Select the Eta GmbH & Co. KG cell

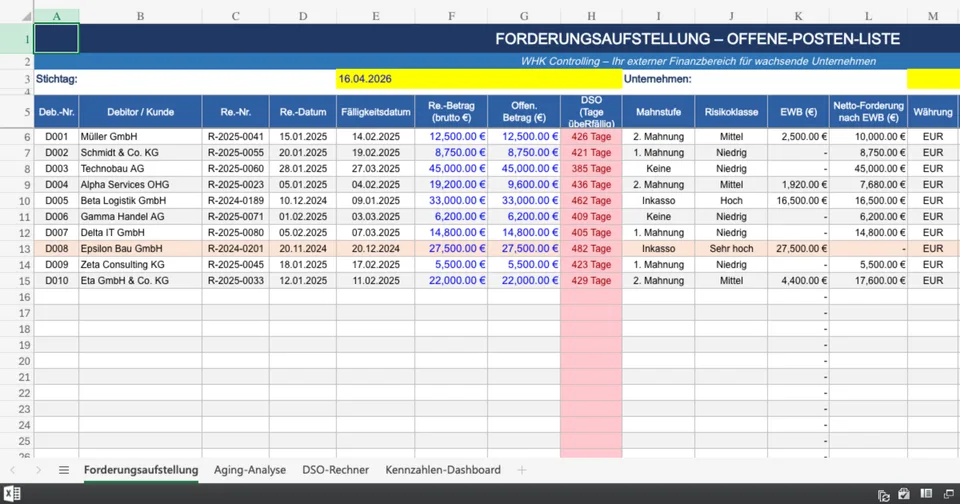tap(140, 280)
